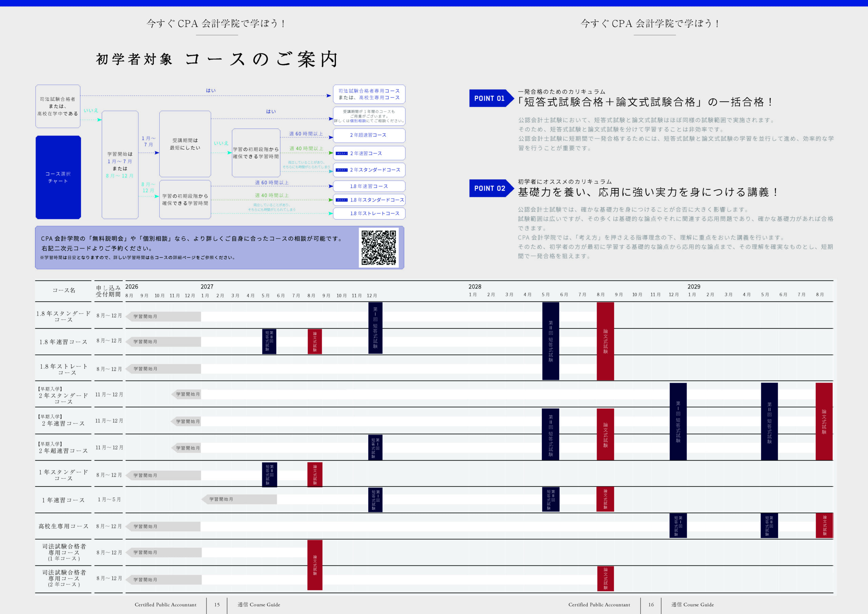Image resolution: width=868 pixels, height=614 pixels.
Task: Click the 司法試験合格者専用コース (1年コース) row name
Action: [x=64, y=552]
